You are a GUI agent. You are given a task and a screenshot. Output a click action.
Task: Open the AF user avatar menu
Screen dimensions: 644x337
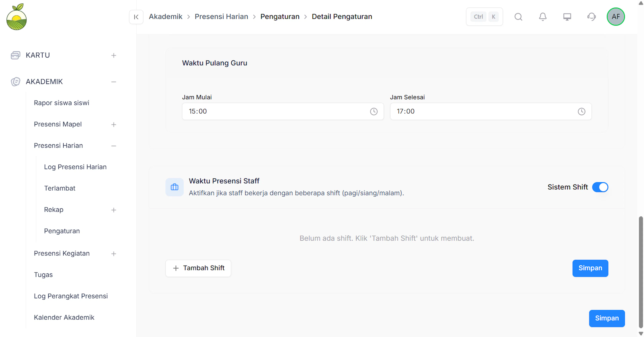(x=615, y=17)
